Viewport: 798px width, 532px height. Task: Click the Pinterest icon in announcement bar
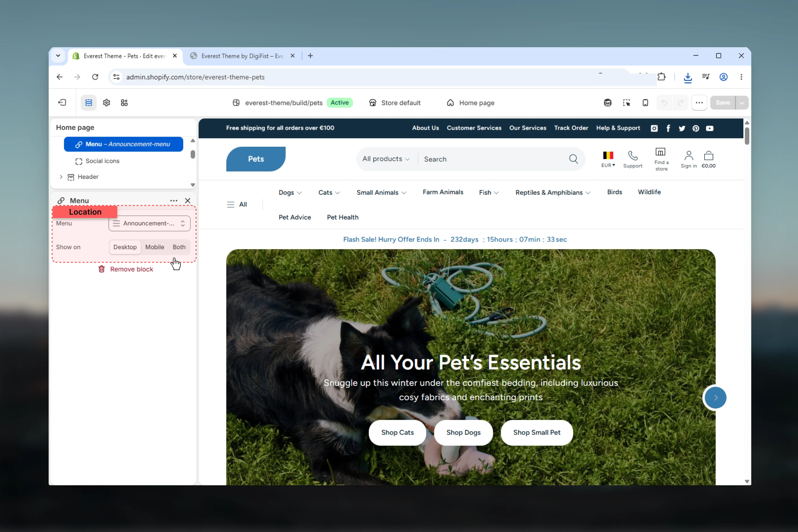pos(696,128)
